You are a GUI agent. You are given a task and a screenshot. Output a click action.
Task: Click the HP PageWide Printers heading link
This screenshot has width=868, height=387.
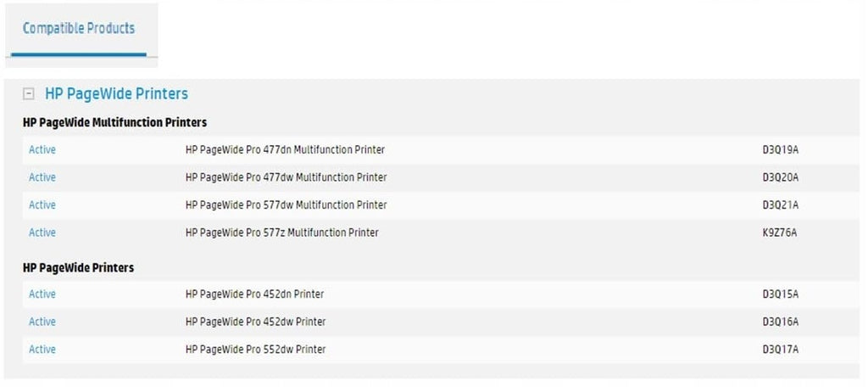[x=116, y=93]
